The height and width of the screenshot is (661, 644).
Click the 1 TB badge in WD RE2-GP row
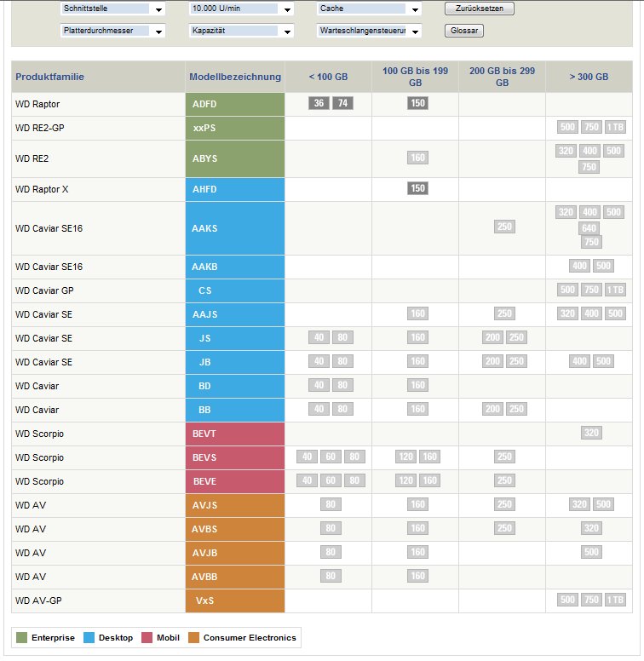[615, 127]
